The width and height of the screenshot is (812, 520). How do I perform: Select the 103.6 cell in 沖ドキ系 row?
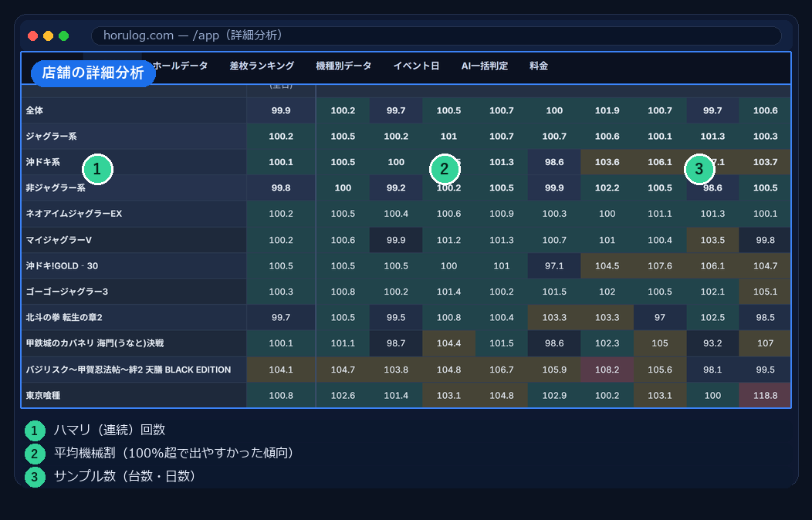coord(607,162)
